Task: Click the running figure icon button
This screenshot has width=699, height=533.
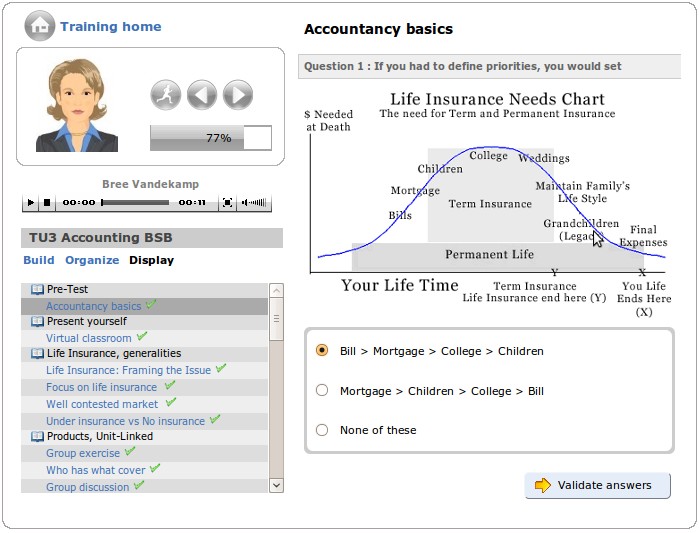Action: click(x=165, y=95)
